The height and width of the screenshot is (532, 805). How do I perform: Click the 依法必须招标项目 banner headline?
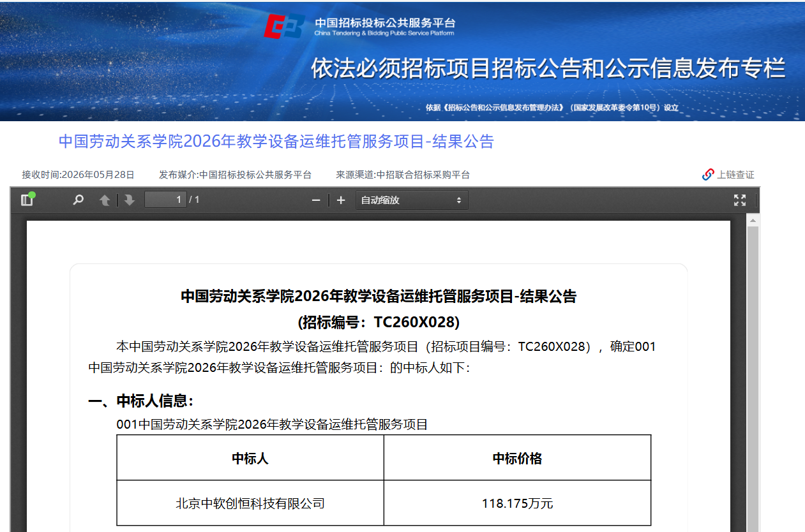coord(548,68)
